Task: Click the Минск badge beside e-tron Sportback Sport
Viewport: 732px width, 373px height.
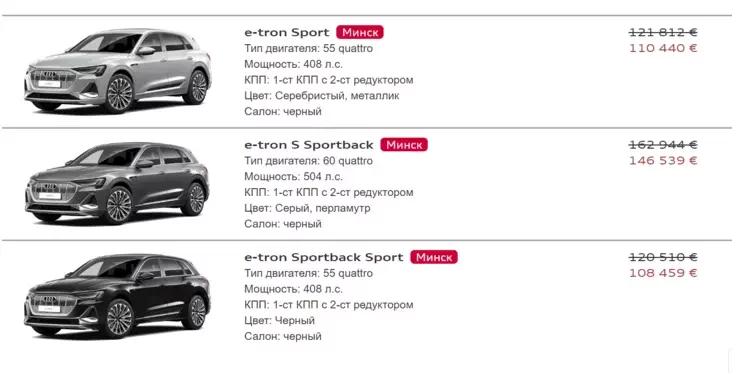Action: 434,257
